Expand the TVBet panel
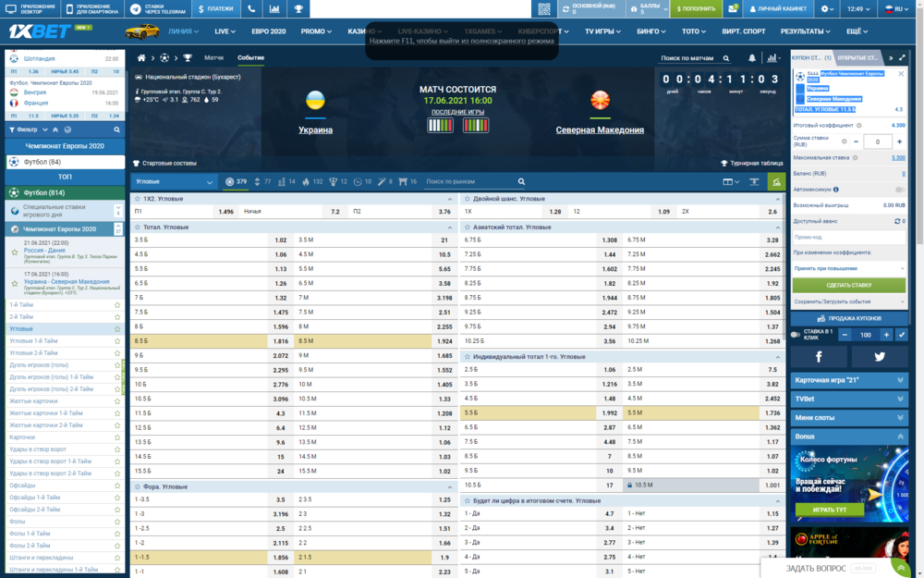The width and height of the screenshot is (924, 578). [848, 400]
